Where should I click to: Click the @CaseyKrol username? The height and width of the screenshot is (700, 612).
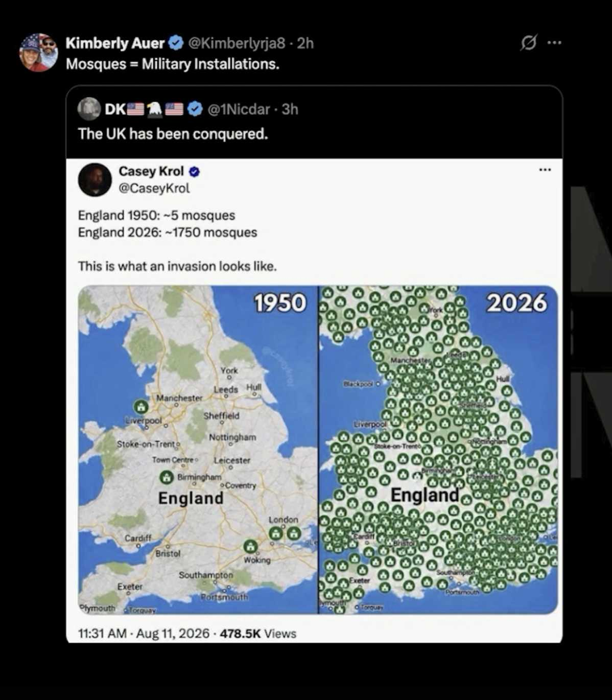(154, 188)
